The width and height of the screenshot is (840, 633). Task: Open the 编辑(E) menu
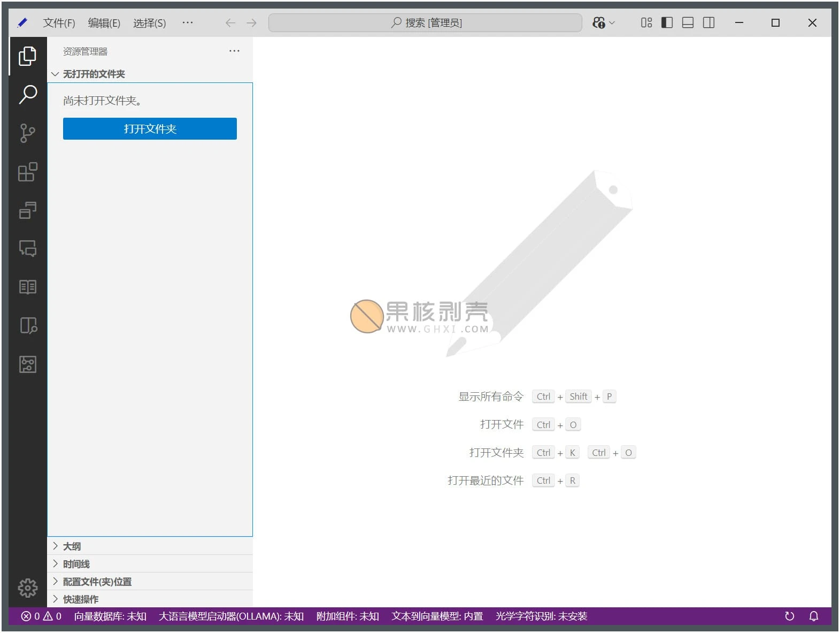coord(104,23)
